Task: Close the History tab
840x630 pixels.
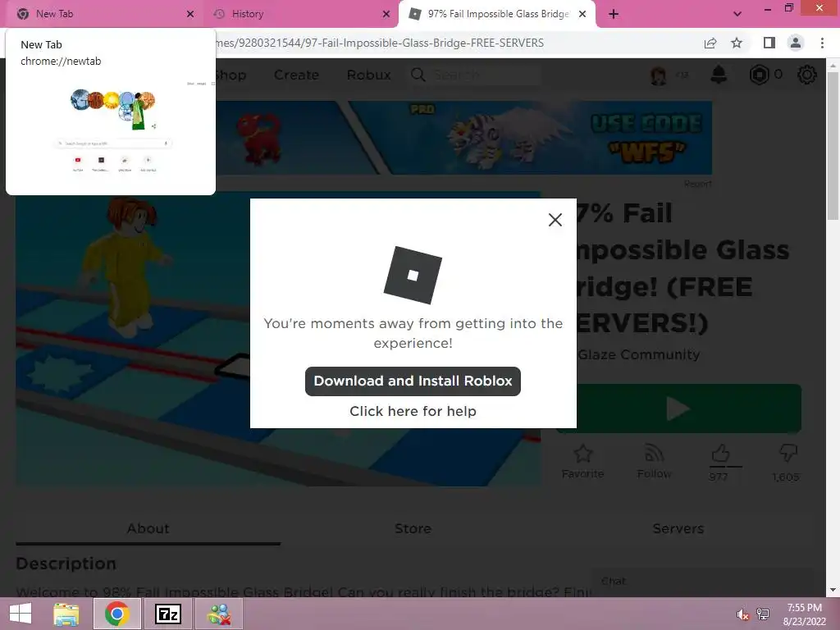Action: (386, 14)
